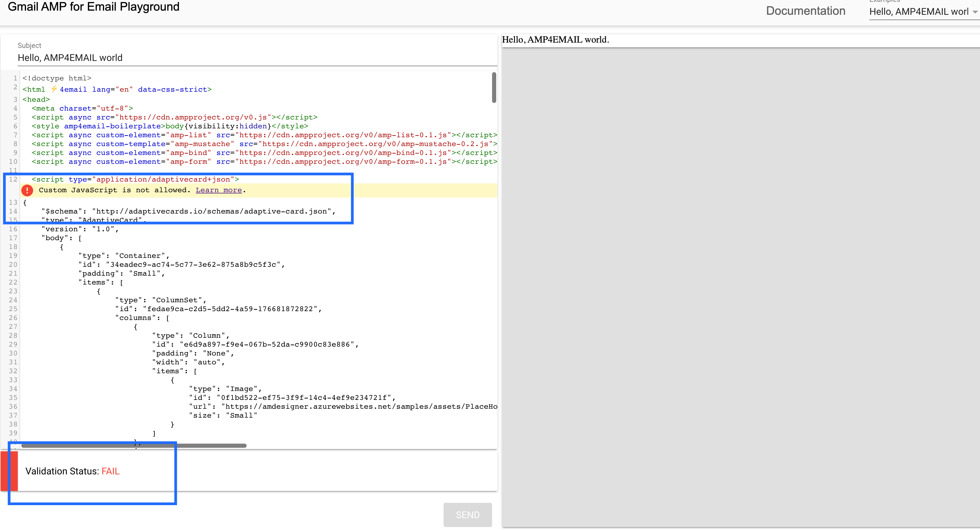Click the Learn more link

pos(218,190)
